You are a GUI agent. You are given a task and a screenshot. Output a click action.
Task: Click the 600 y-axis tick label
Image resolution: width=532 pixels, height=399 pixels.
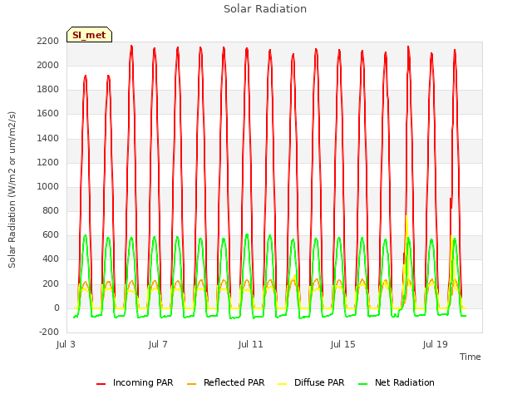tap(51, 235)
